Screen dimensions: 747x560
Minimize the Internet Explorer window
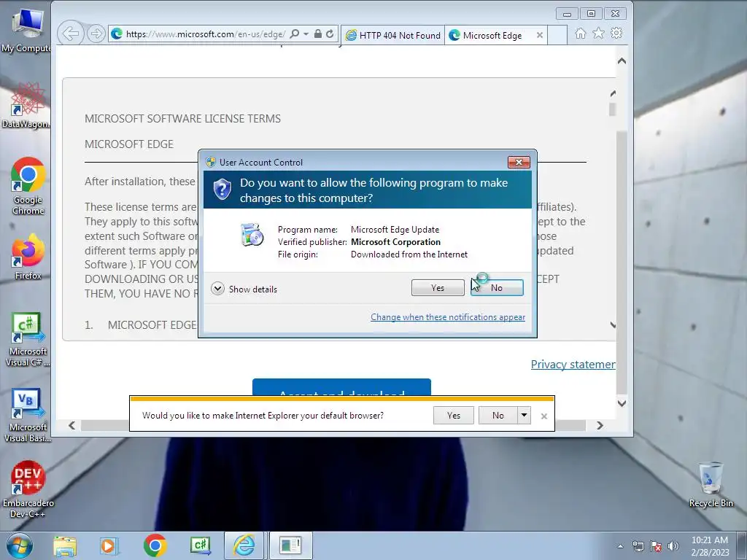(567, 14)
